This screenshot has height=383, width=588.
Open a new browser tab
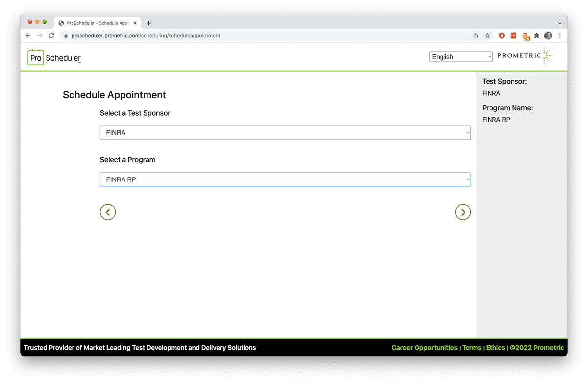pos(149,23)
